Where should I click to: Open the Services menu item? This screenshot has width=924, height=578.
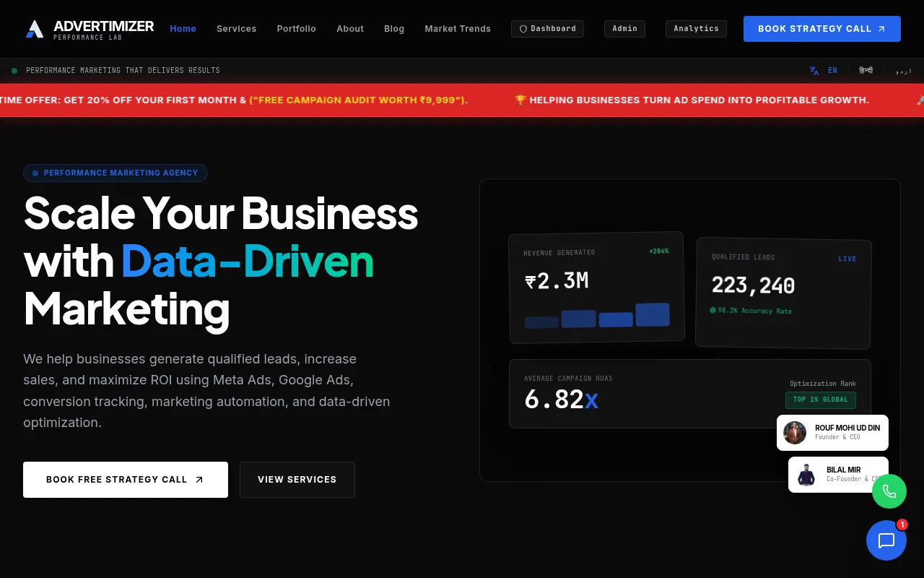click(x=237, y=29)
